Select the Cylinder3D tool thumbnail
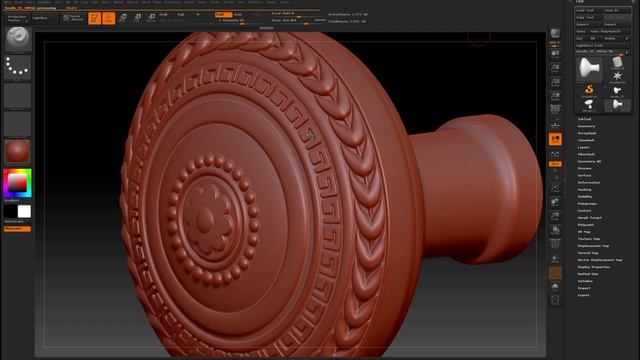 click(617, 63)
